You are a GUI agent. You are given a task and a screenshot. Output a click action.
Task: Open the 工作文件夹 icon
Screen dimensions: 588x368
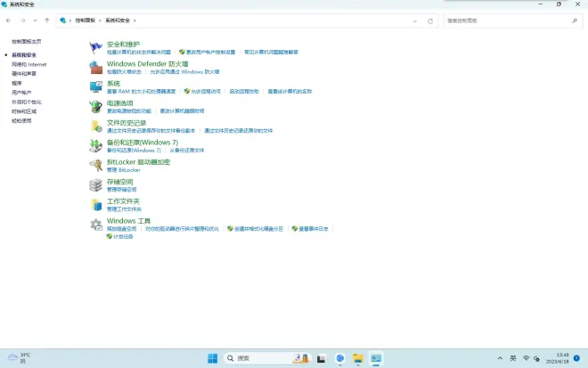tap(95, 205)
